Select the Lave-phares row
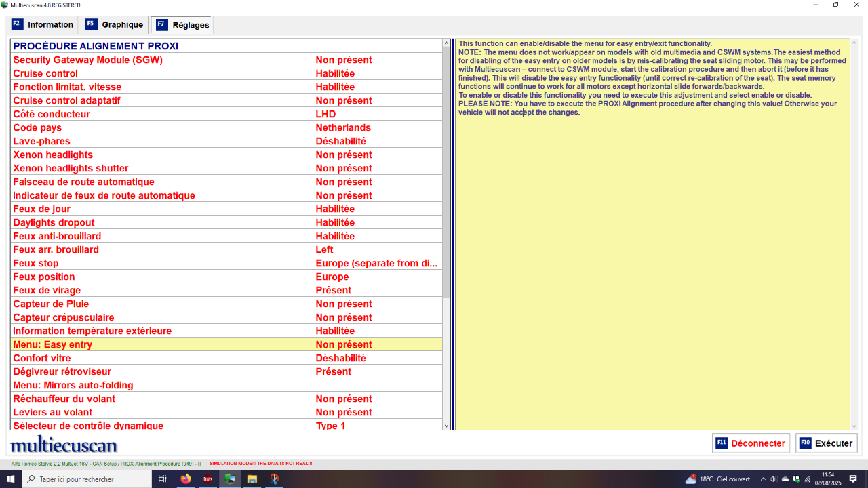Viewport: 868px width, 488px height. (226, 141)
